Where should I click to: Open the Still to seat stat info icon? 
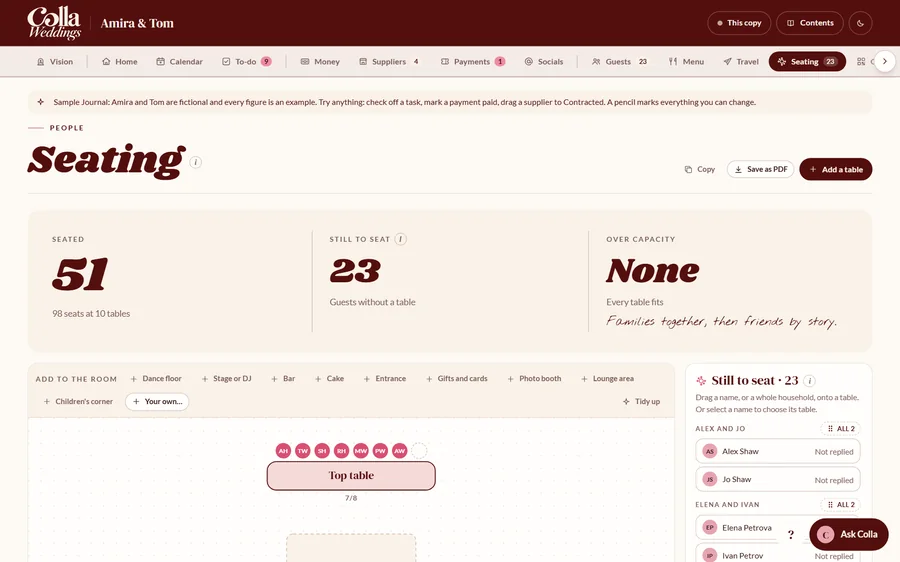401,239
